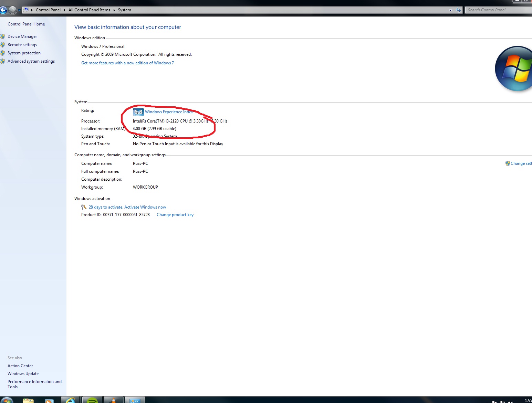
Task: Select the Control Panel breadcrumb
Action: (48, 10)
